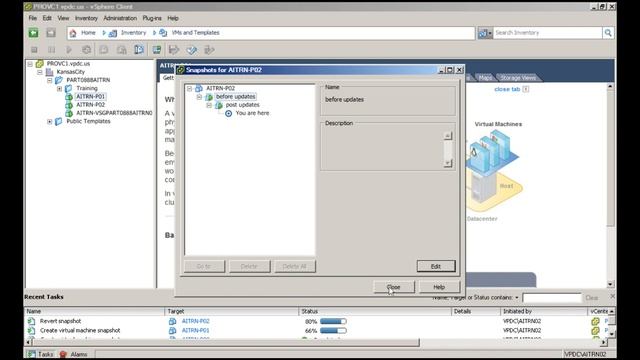Click the Tasks button in the status bar
The width and height of the screenshot is (640, 360).
pyautogui.click(x=40, y=354)
